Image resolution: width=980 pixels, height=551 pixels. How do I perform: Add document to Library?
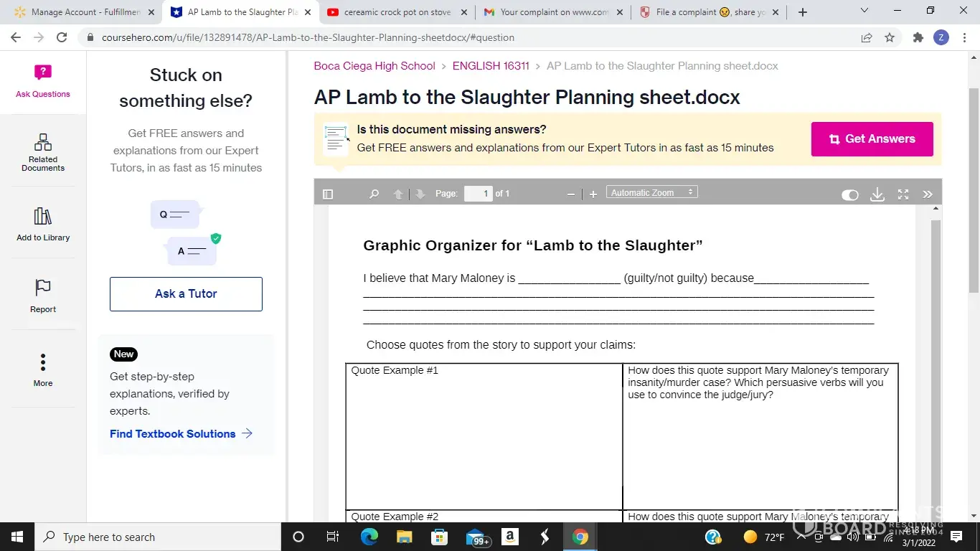(x=43, y=224)
